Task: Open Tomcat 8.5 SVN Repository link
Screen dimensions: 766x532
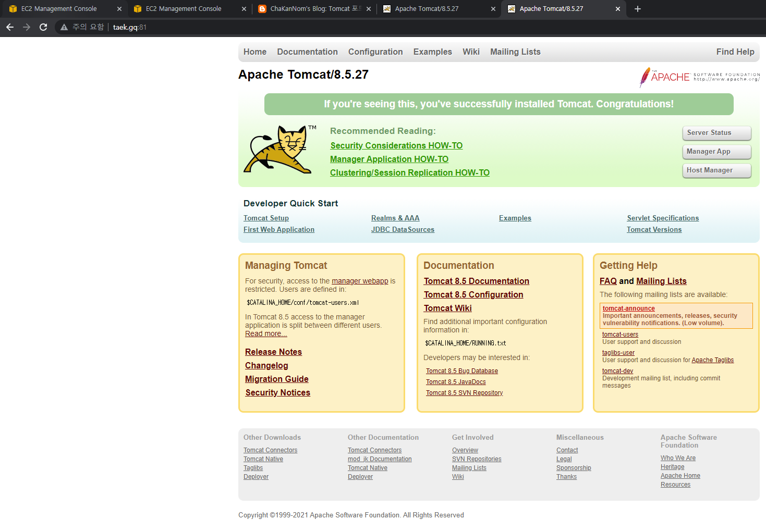Action: click(465, 393)
